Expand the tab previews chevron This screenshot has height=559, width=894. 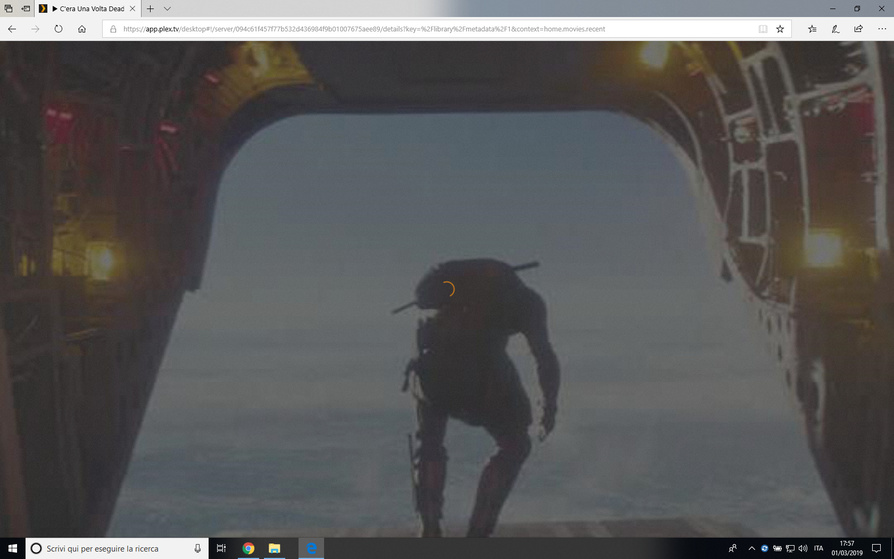167,9
